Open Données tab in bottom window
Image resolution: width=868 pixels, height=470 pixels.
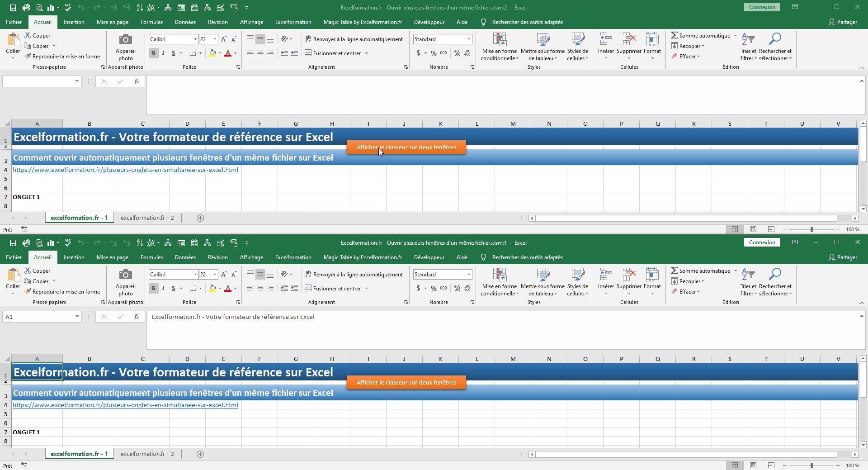tap(185, 257)
